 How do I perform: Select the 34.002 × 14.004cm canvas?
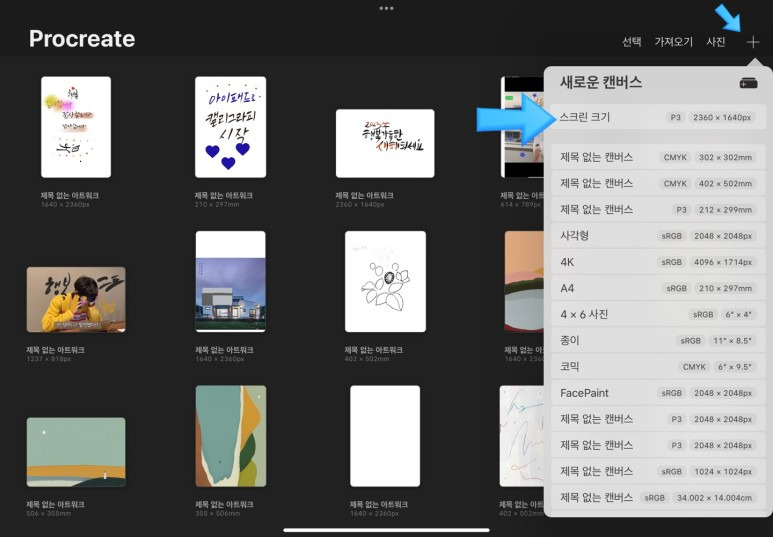658,498
